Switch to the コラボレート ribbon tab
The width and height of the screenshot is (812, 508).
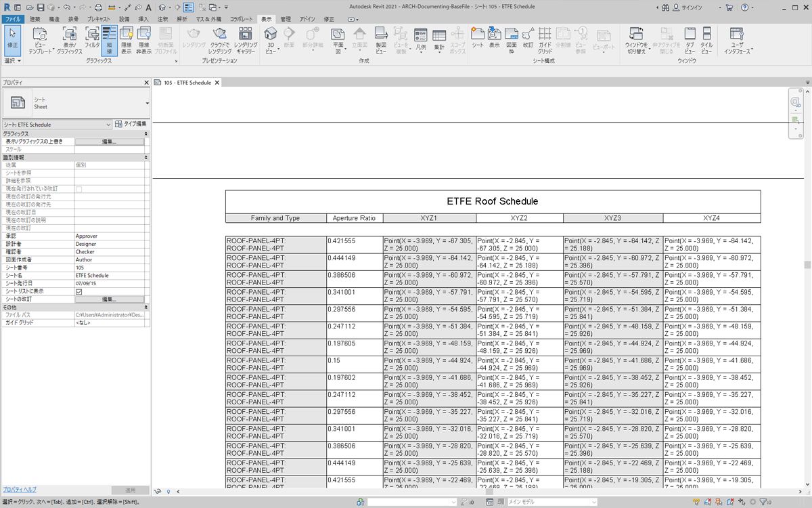(242, 19)
